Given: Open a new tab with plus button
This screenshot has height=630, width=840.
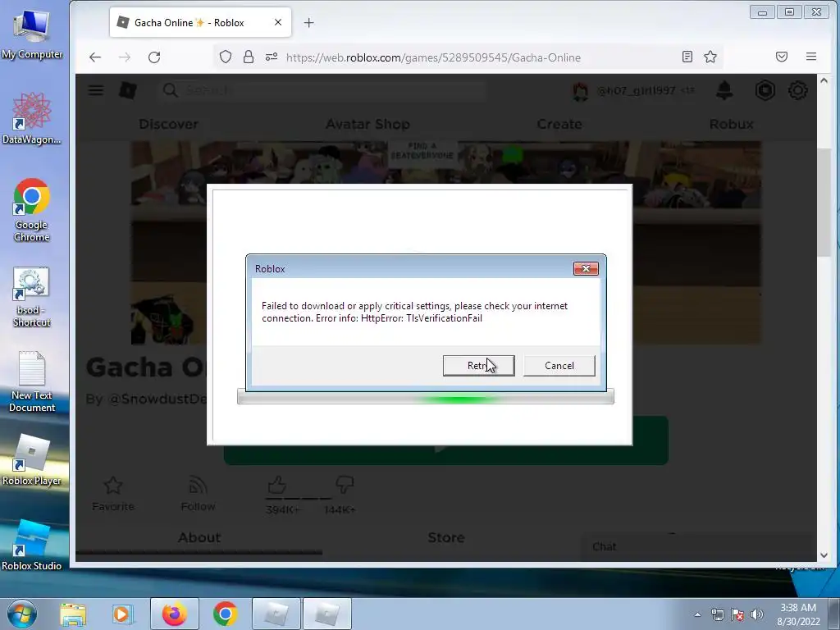Looking at the screenshot, I should pos(308,22).
